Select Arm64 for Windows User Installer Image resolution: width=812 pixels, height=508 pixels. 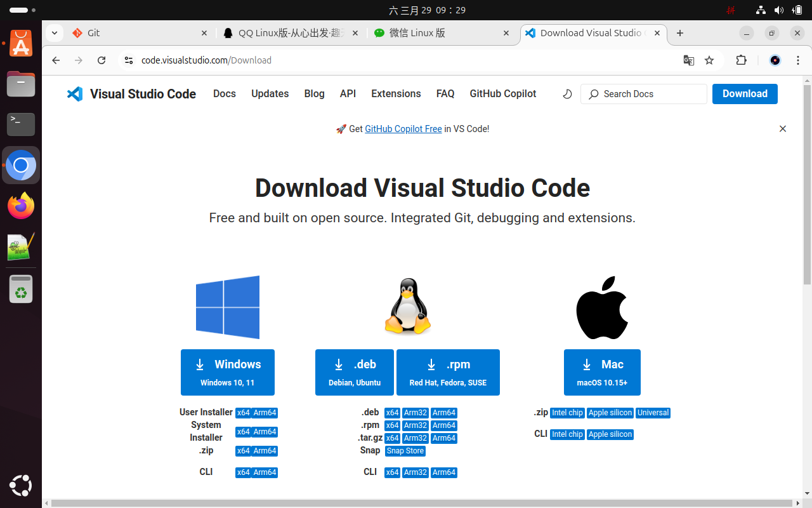265,413
